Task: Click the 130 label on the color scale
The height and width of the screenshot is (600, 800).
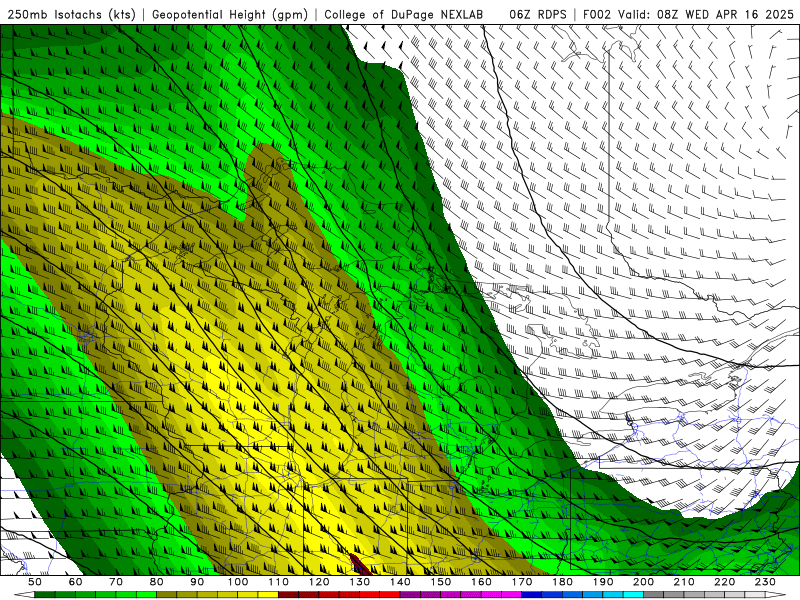Action: pyautogui.click(x=360, y=582)
